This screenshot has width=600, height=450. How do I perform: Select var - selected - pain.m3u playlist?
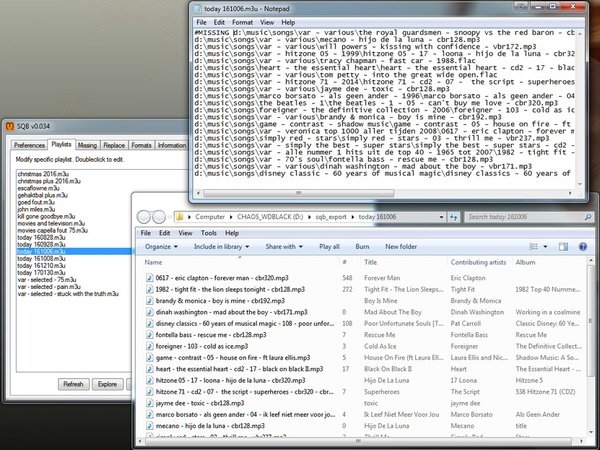coord(49,287)
